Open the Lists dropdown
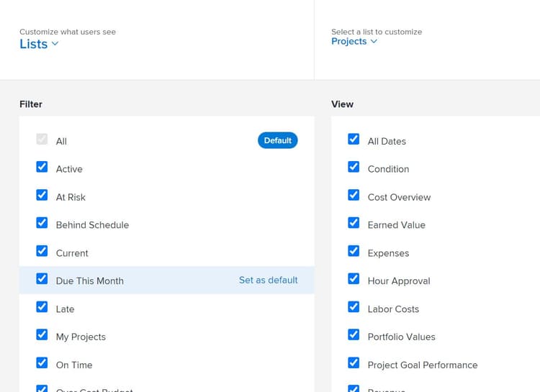This screenshot has width=540, height=392. click(x=39, y=44)
